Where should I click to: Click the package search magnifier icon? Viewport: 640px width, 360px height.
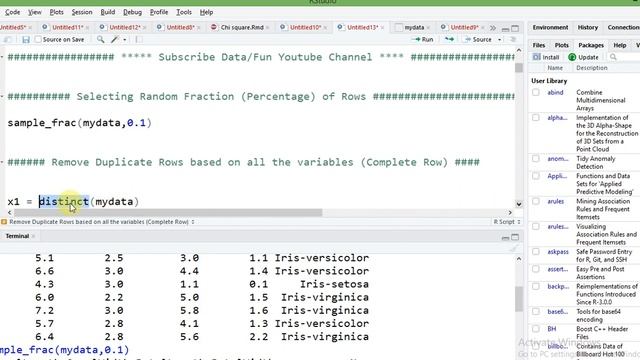pos(613,57)
